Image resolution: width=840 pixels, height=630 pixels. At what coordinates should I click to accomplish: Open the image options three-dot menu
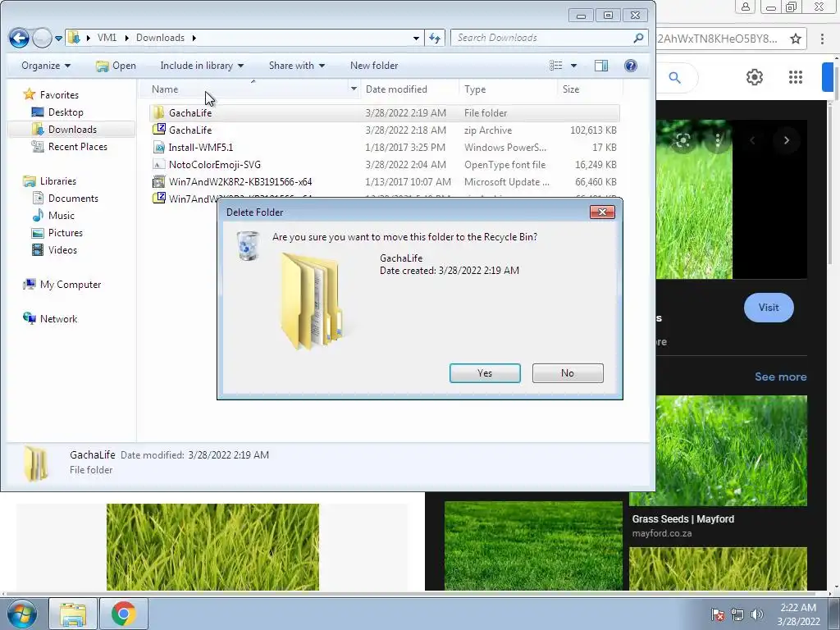pyautogui.click(x=718, y=140)
